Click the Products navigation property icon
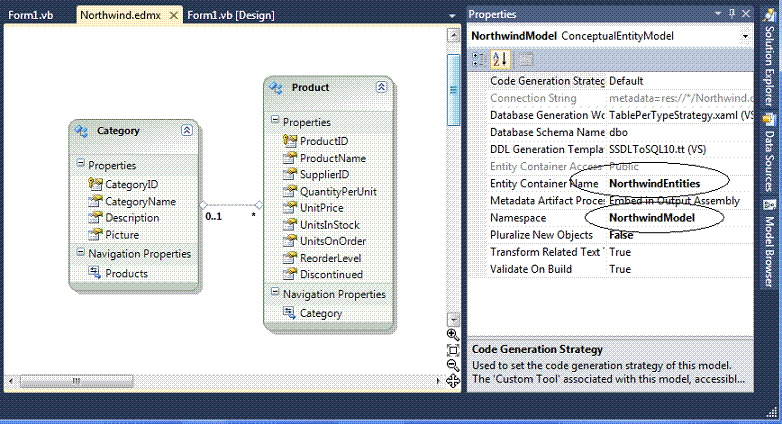 coord(94,272)
